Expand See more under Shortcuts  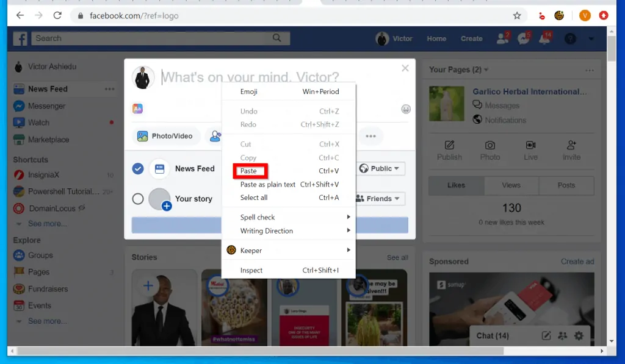(x=47, y=224)
